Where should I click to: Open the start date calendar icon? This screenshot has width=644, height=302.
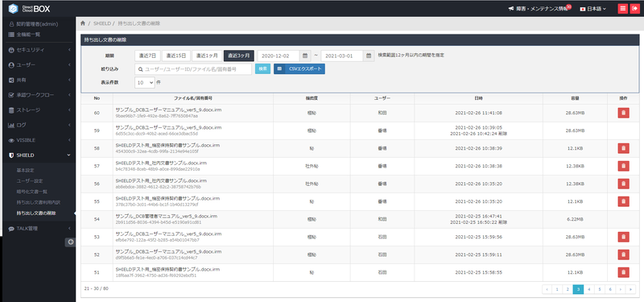click(x=305, y=56)
